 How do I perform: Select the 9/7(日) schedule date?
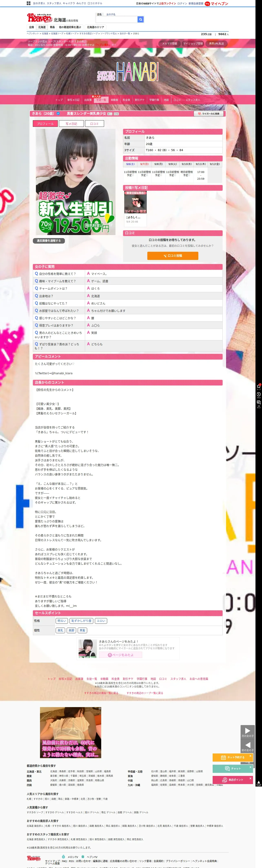point(144,164)
